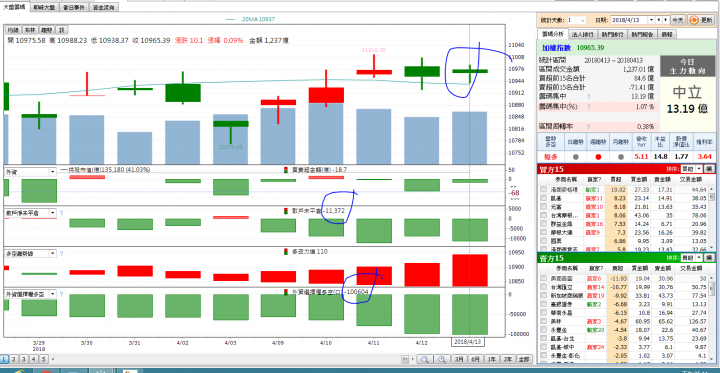Go to the next date with right arrow

(x=666, y=20)
